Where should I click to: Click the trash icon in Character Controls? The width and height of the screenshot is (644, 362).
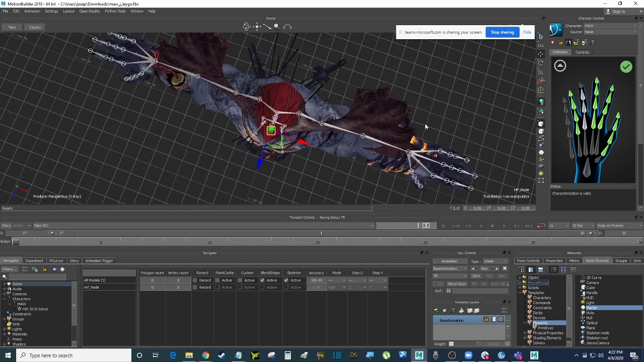pyautogui.click(x=593, y=43)
